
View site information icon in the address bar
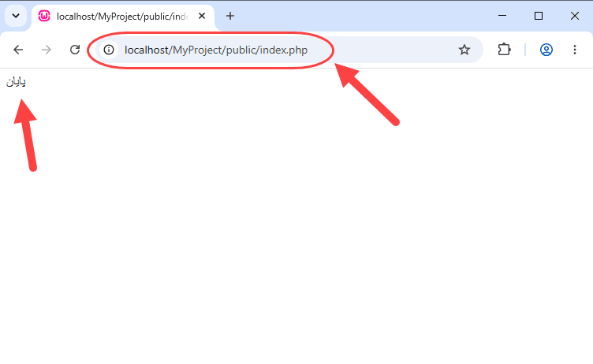point(109,50)
